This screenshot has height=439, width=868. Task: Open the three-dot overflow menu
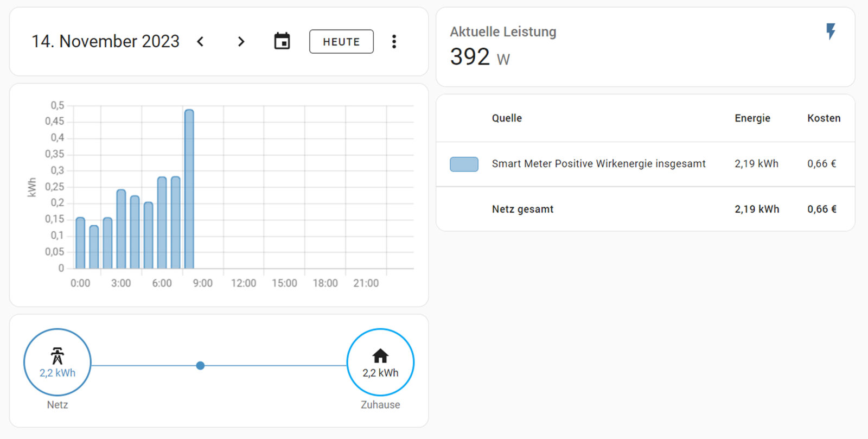point(394,42)
